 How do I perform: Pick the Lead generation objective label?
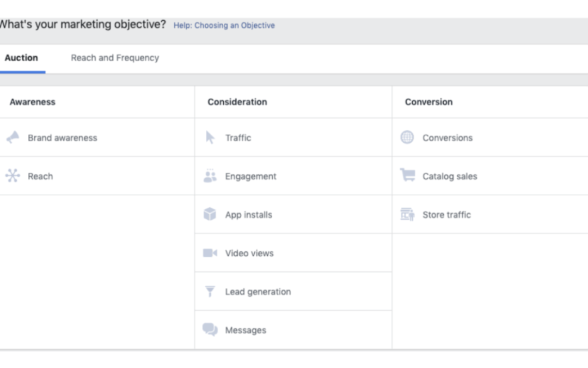pyautogui.click(x=258, y=292)
